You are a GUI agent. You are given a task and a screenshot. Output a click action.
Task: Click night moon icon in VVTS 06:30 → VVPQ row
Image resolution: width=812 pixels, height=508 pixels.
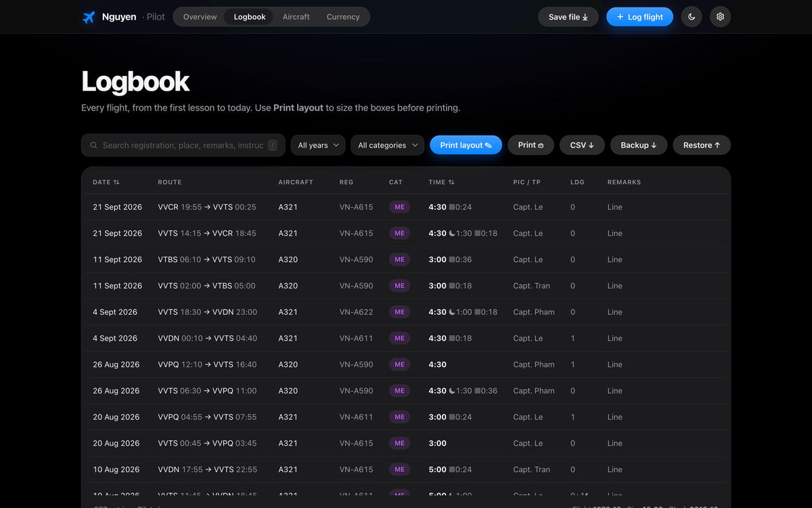(452, 391)
